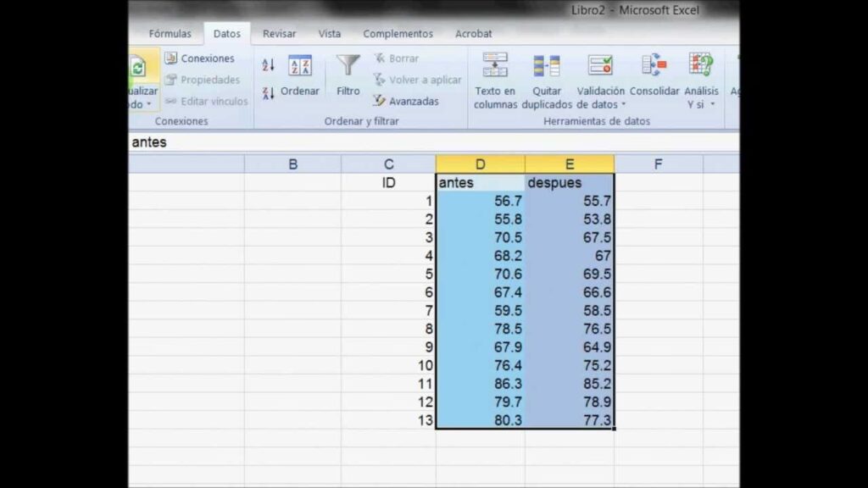
Task: Select column D header
Action: pos(481,164)
